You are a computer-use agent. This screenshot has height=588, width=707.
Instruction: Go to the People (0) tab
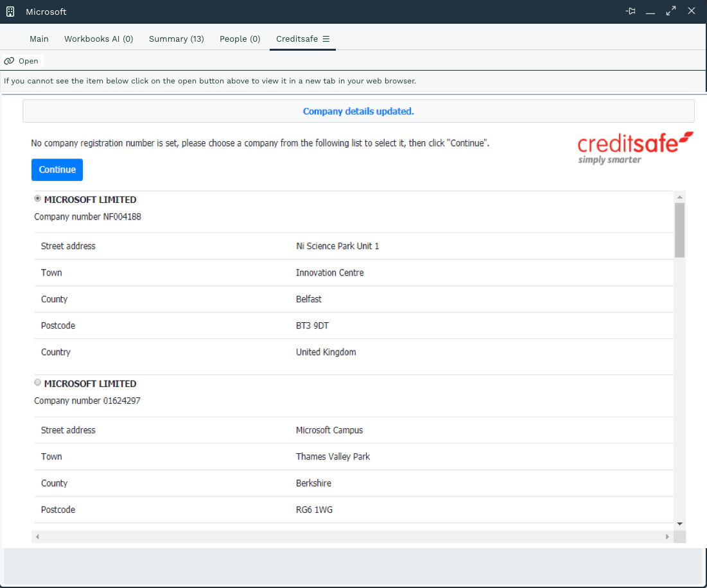tap(240, 39)
